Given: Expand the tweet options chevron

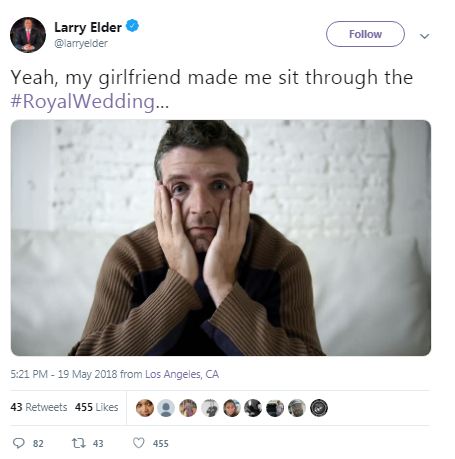Looking at the screenshot, I should (x=424, y=36).
